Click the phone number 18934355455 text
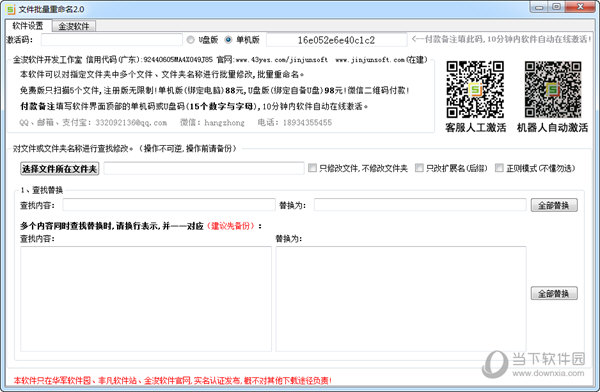The height and width of the screenshot is (392, 600). 307,122
